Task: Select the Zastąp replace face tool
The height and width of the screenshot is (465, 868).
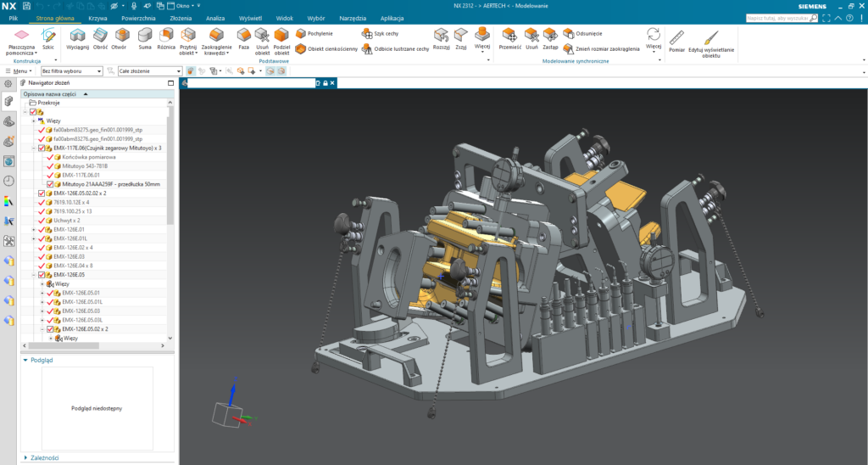Action: (550, 39)
